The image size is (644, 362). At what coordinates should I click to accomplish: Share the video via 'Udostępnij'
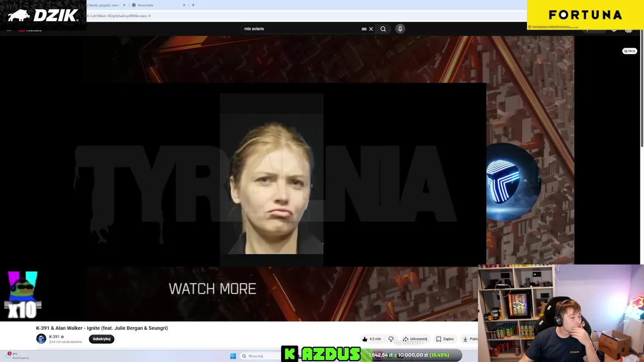[x=415, y=339]
